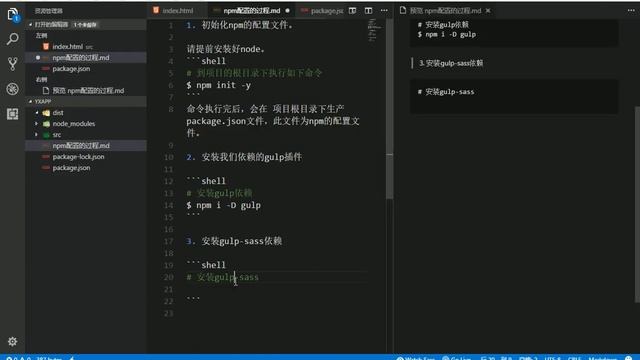Click '3. 安装gulp-sass依赖' in preview pane
The height and width of the screenshot is (360, 640).
coord(451,63)
